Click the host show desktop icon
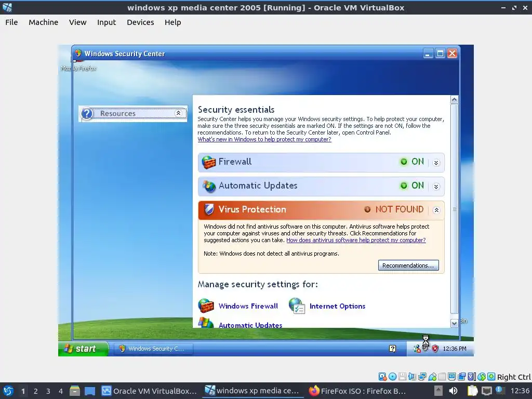The image size is (532, 399). tap(90, 391)
